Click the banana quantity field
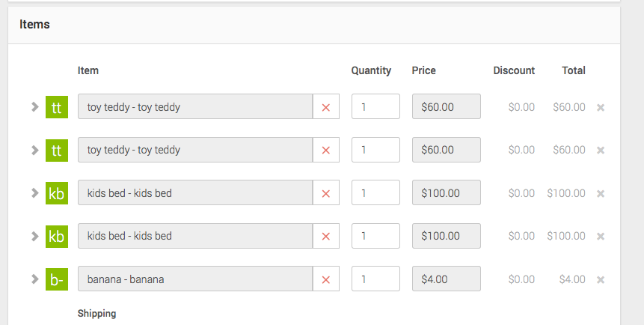The width and height of the screenshot is (644, 325). 375,279
